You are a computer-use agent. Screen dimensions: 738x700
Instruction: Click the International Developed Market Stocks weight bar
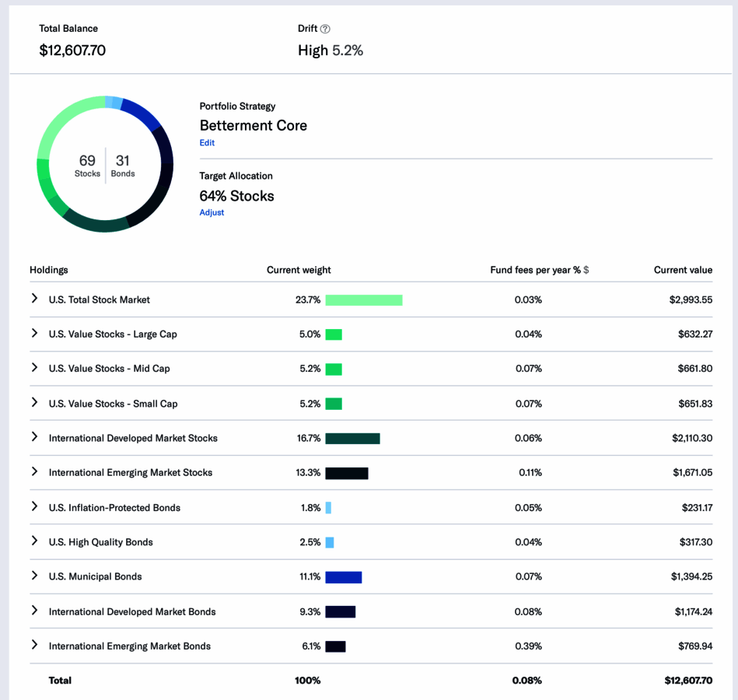[x=352, y=439]
